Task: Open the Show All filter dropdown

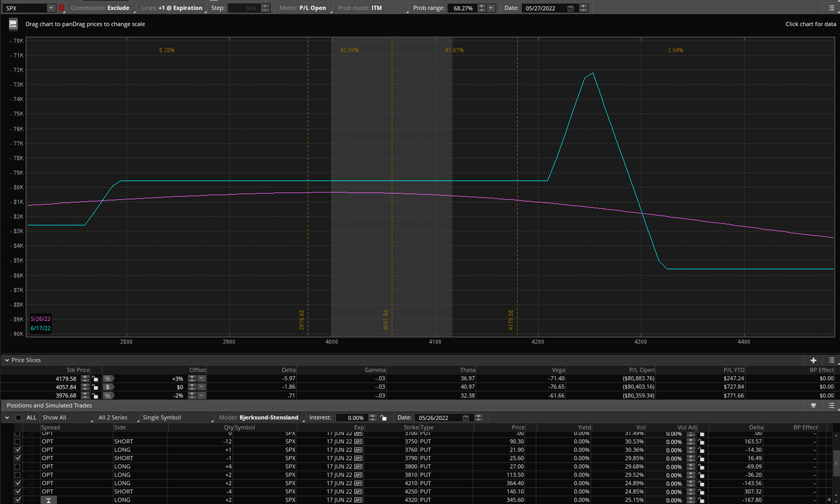Action: point(67,417)
